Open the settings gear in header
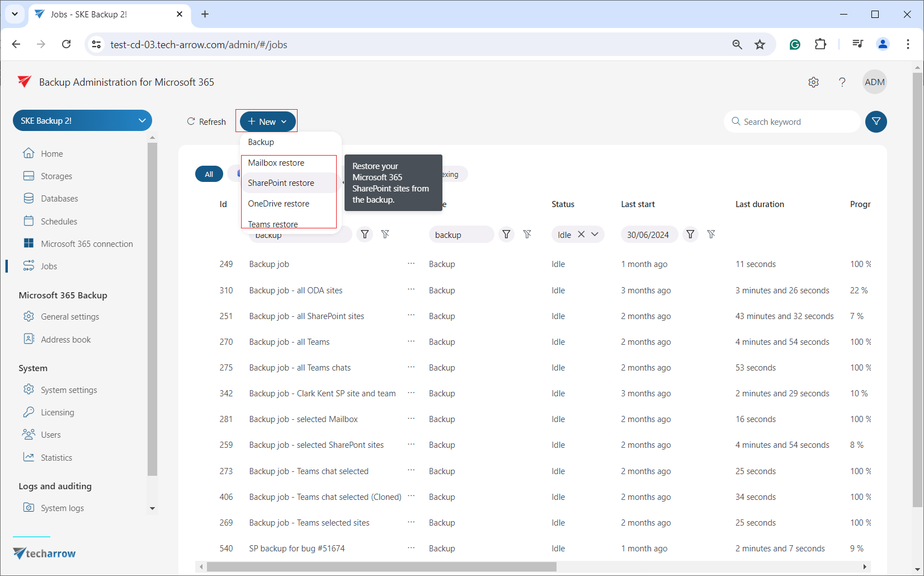Image resolution: width=924 pixels, height=576 pixels. pos(813,82)
